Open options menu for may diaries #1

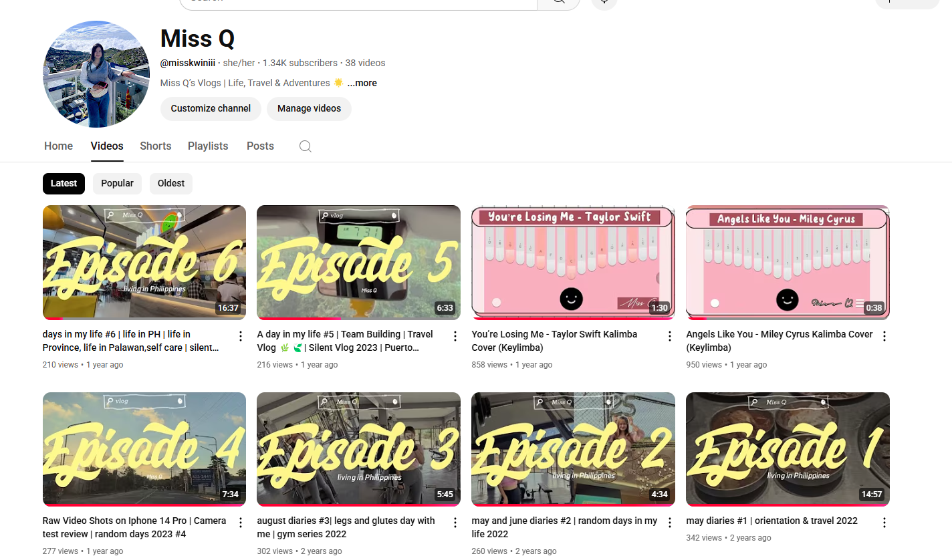884,523
